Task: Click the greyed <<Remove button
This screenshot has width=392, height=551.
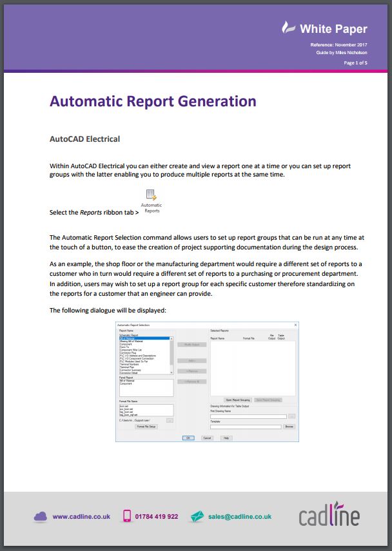Action: (192, 371)
